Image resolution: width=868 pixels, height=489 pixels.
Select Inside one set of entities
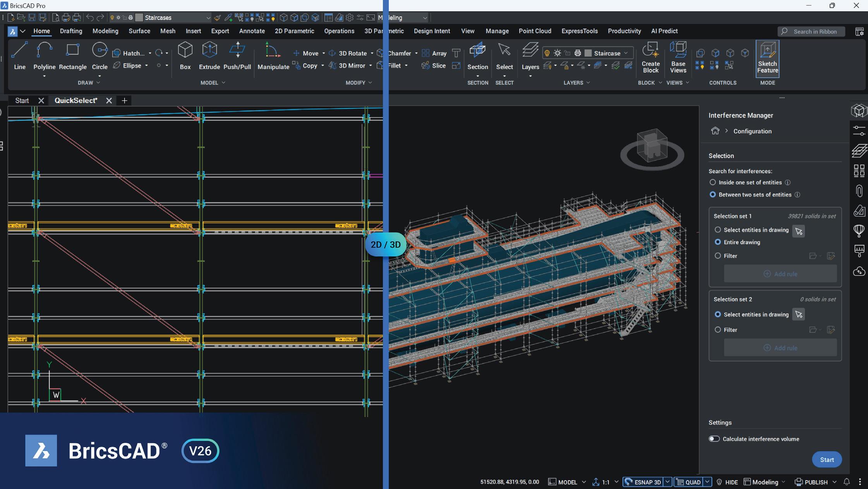[x=712, y=182]
